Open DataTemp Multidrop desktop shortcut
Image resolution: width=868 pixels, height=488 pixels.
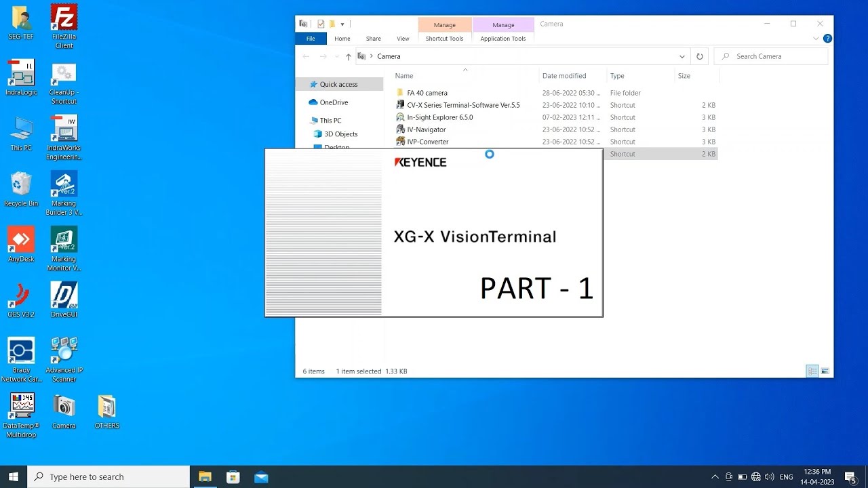[x=21, y=415]
